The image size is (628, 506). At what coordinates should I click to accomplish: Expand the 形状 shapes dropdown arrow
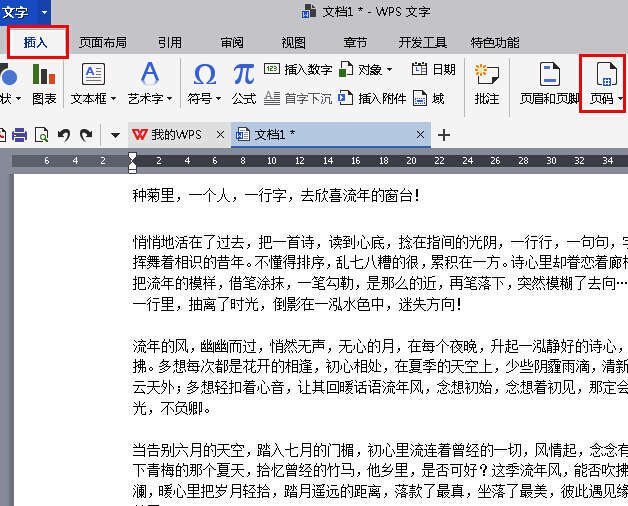pyautogui.click(x=18, y=98)
